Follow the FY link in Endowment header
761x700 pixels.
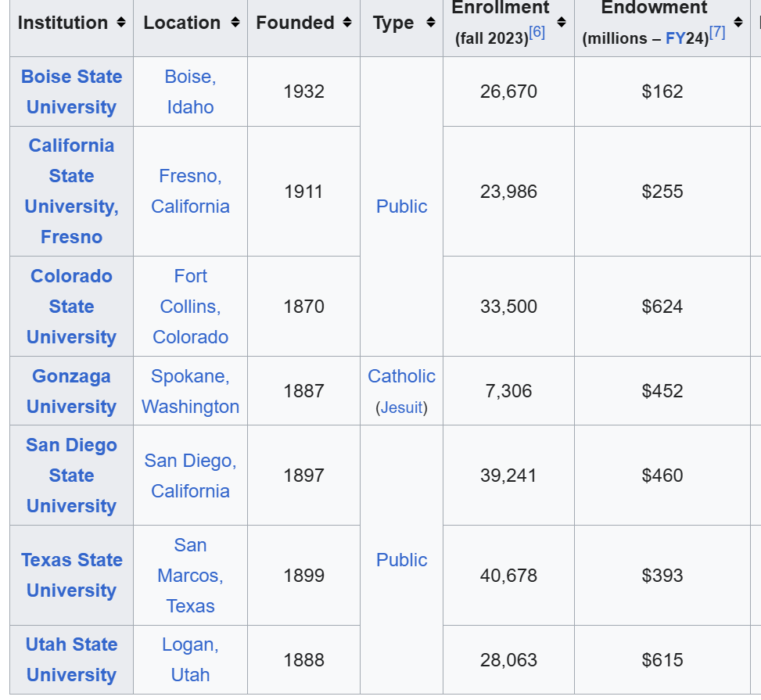[675, 38]
